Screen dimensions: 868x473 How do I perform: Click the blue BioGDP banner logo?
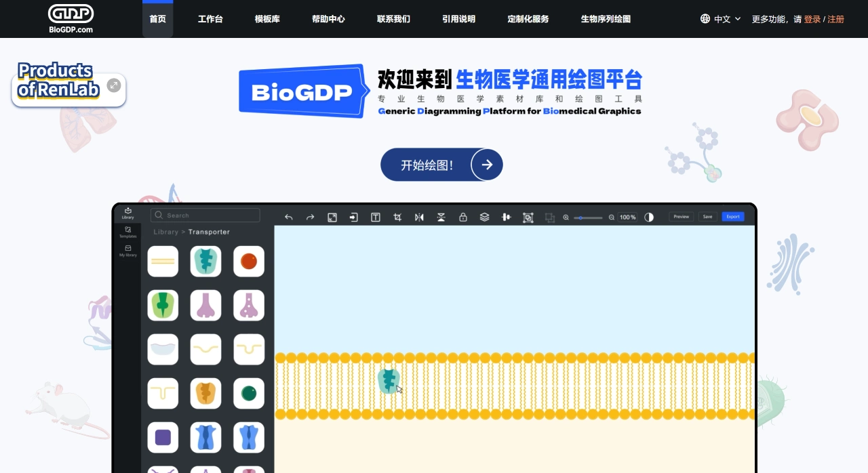point(303,91)
